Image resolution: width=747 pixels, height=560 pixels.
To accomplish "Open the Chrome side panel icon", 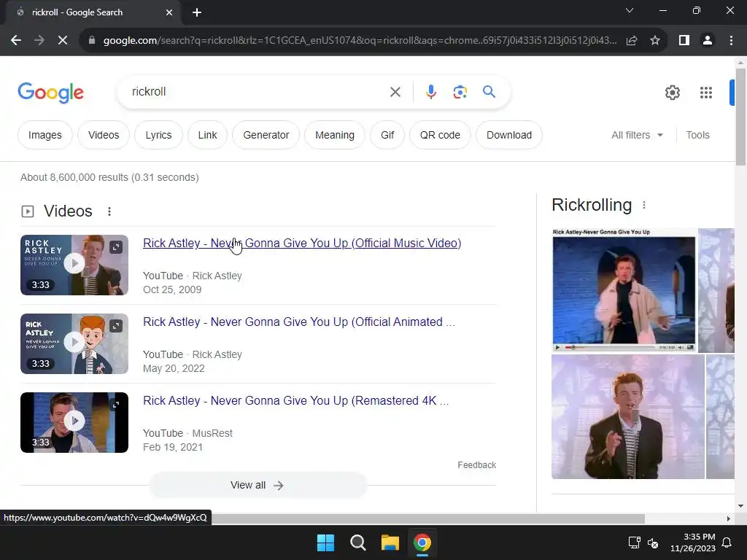I will pyautogui.click(x=684, y=41).
